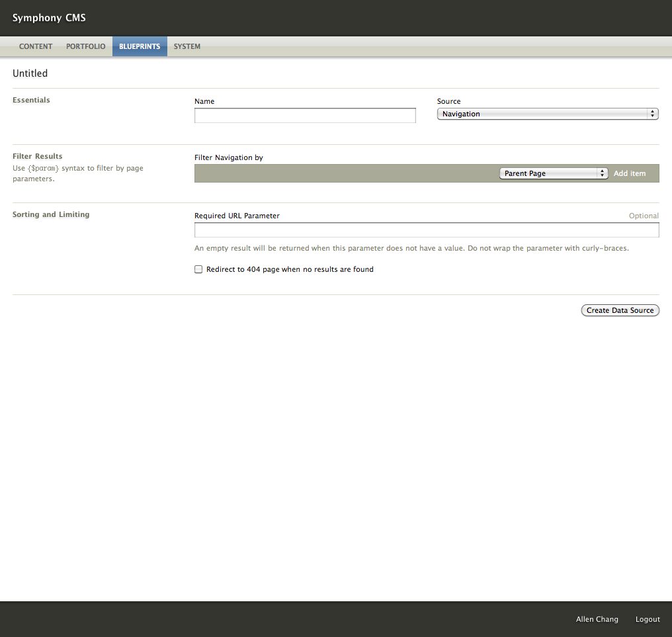Open the Portfolio navigation menu

click(85, 47)
